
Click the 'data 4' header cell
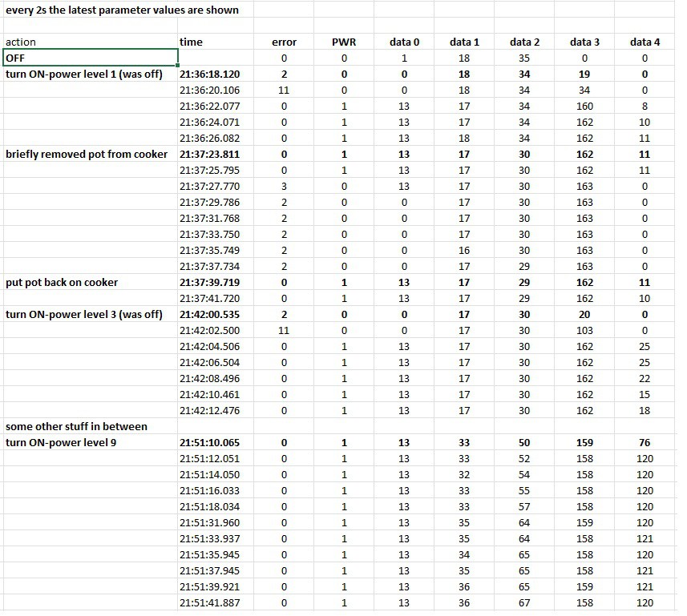point(645,42)
